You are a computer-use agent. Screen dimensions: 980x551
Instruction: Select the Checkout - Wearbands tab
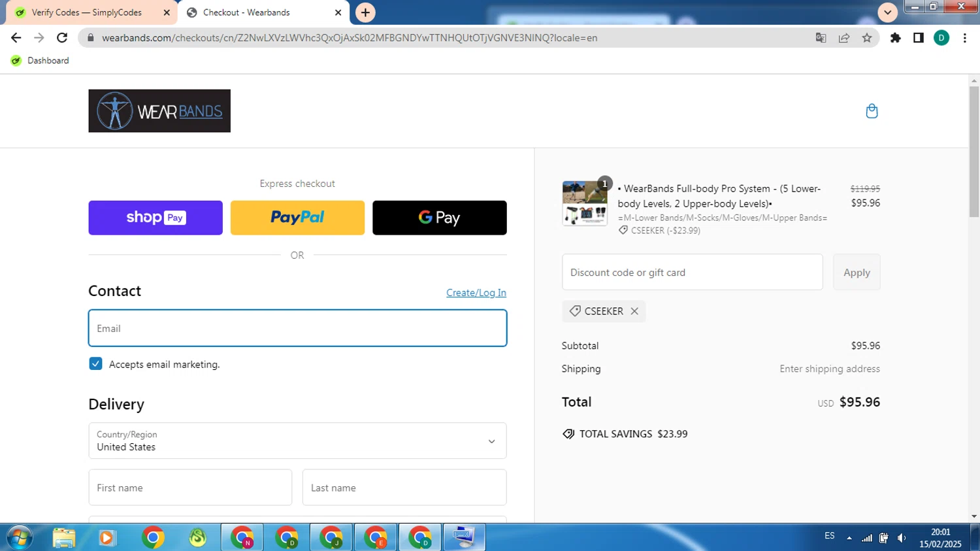(x=246, y=12)
